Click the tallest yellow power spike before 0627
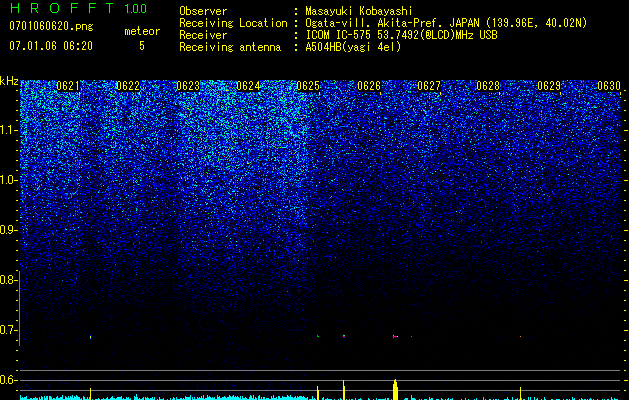The width and height of the screenshot is (629, 400). pyautogui.click(x=395, y=390)
